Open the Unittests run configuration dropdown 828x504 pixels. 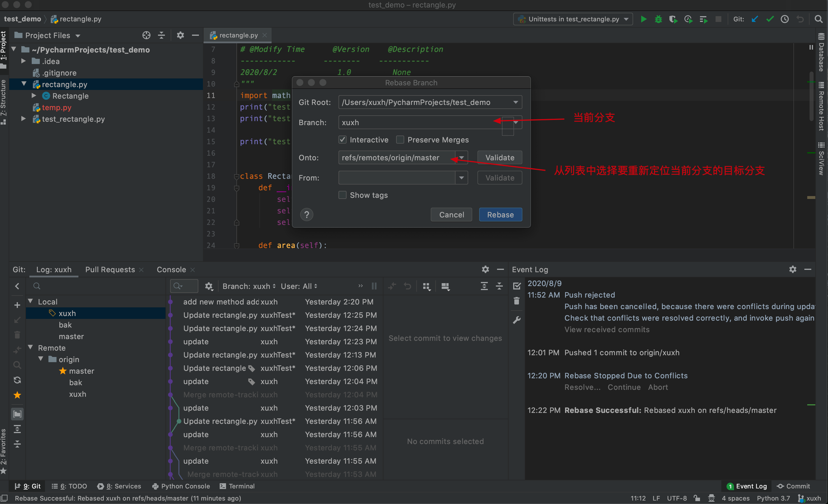pos(573,19)
